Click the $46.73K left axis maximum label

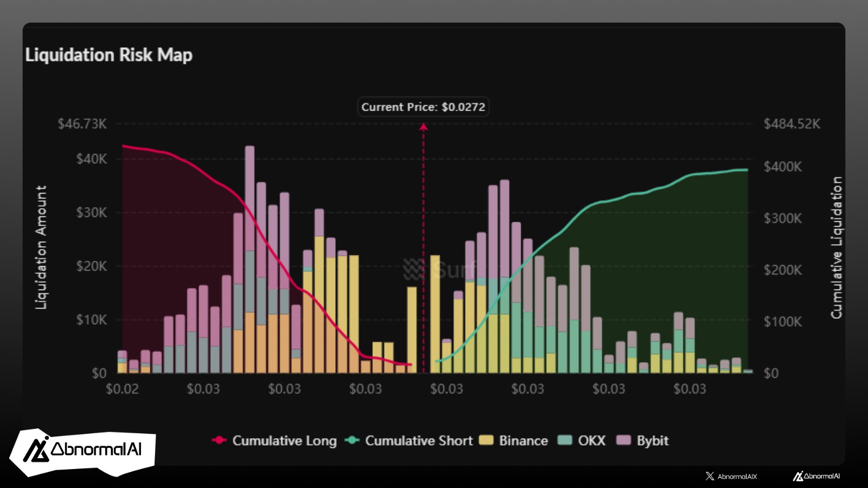82,124
